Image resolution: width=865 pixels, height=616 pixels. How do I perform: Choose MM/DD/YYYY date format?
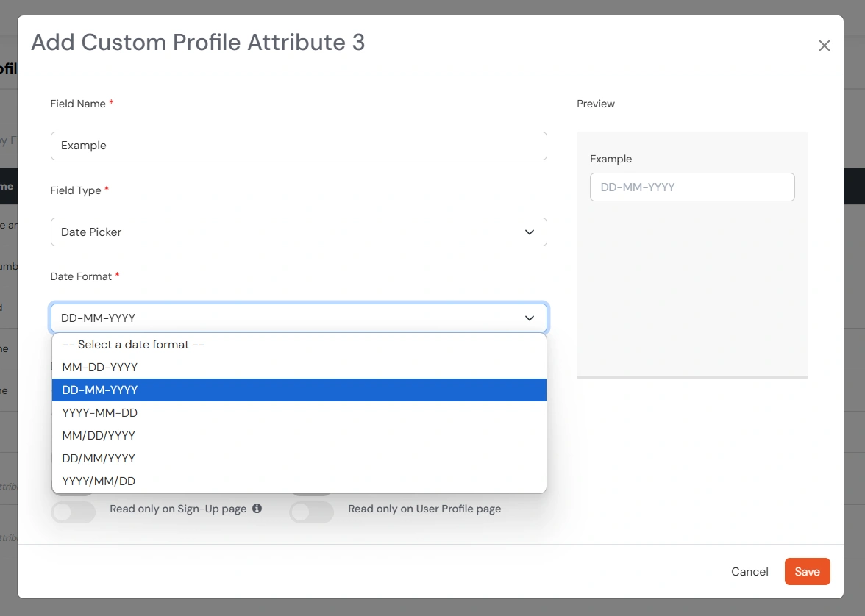point(100,435)
